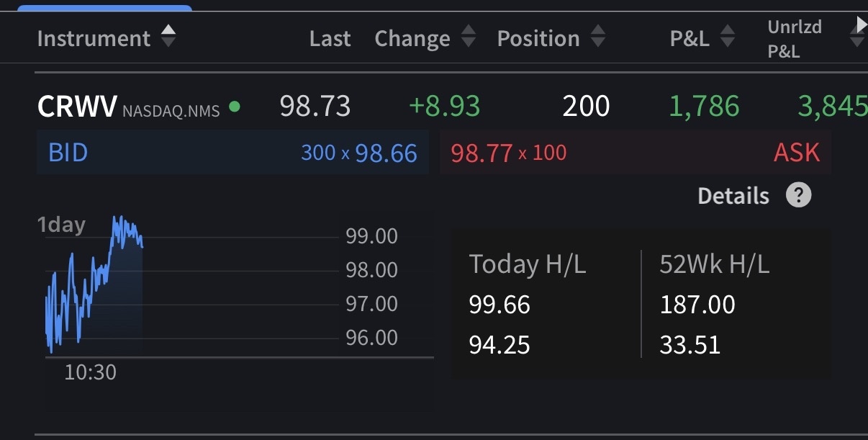Click green market status dot beside CRWV
The image size is (868, 440).
tap(235, 107)
